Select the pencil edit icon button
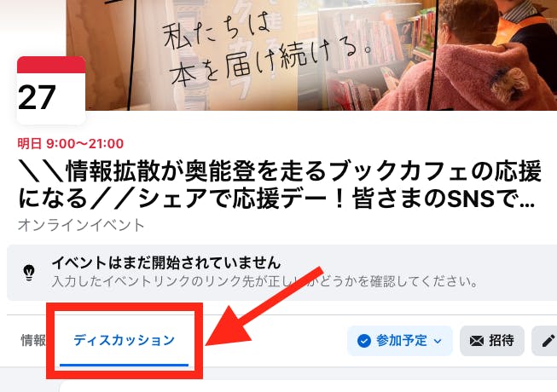 click(x=545, y=341)
